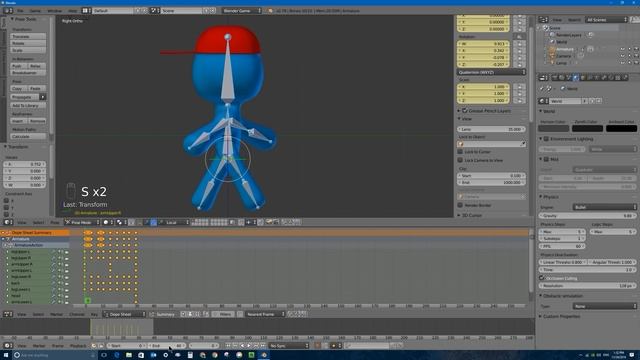Open the Pose Mode dropdown
This screenshot has width=640, height=360.
click(82, 222)
